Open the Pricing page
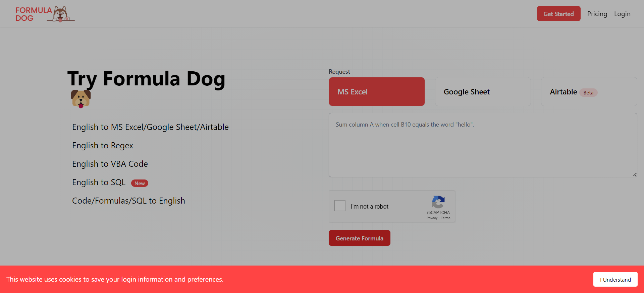 [x=597, y=14]
